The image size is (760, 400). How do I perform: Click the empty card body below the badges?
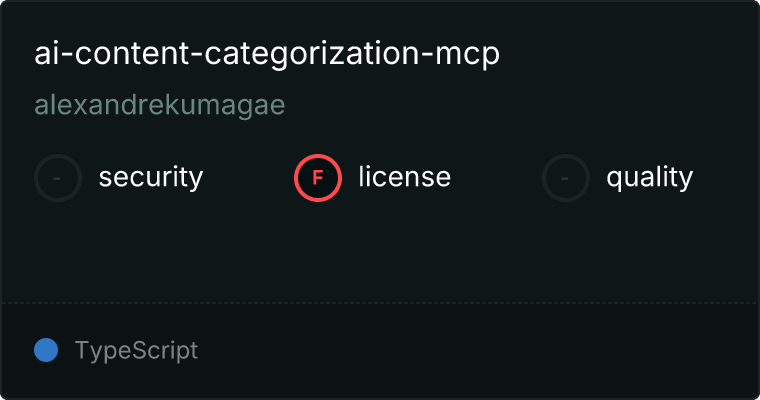point(380,250)
